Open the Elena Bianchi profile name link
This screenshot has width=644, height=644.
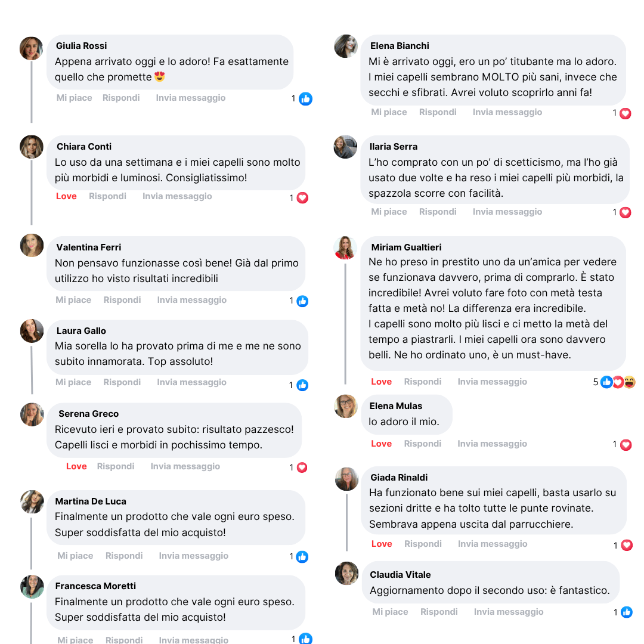pyautogui.click(x=400, y=46)
